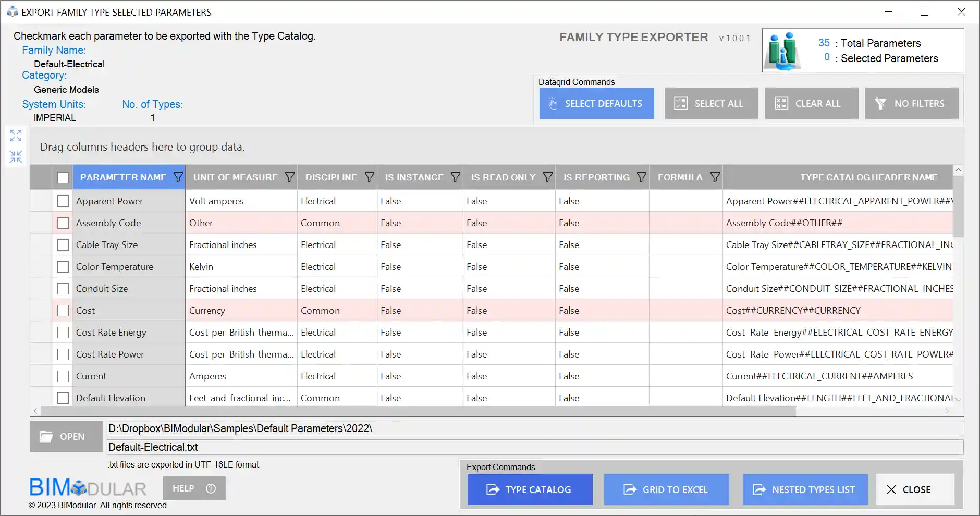This screenshot has height=516, width=980.
Task: Click the Nested Types List export icon
Action: pos(758,489)
